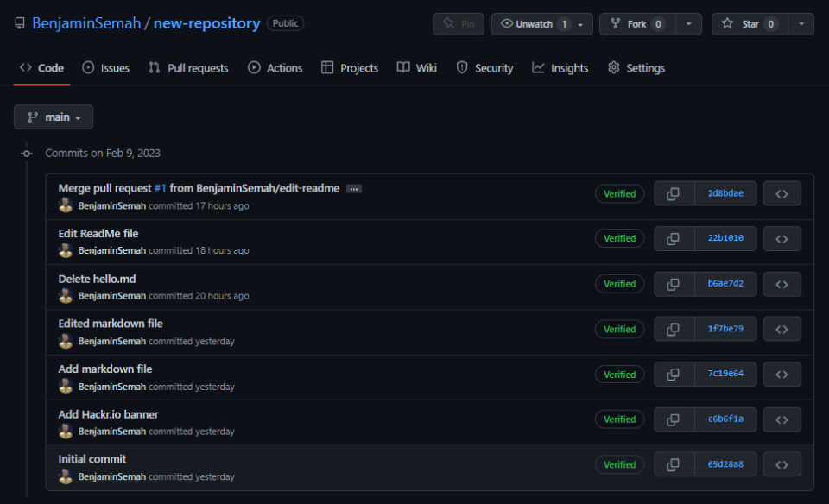Browse code at commit 7c19e64
This screenshot has width=829, height=504.
[x=782, y=374]
